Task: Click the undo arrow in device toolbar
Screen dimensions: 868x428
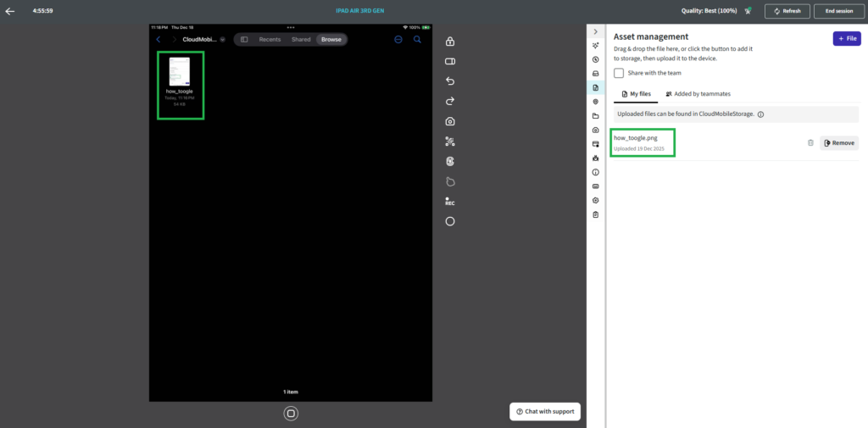Action: [450, 81]
